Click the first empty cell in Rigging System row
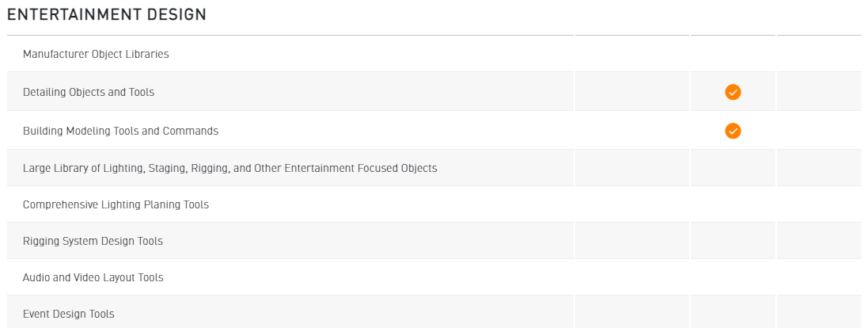The height and width of the screenshot is (328, 868). coord(631,241)
